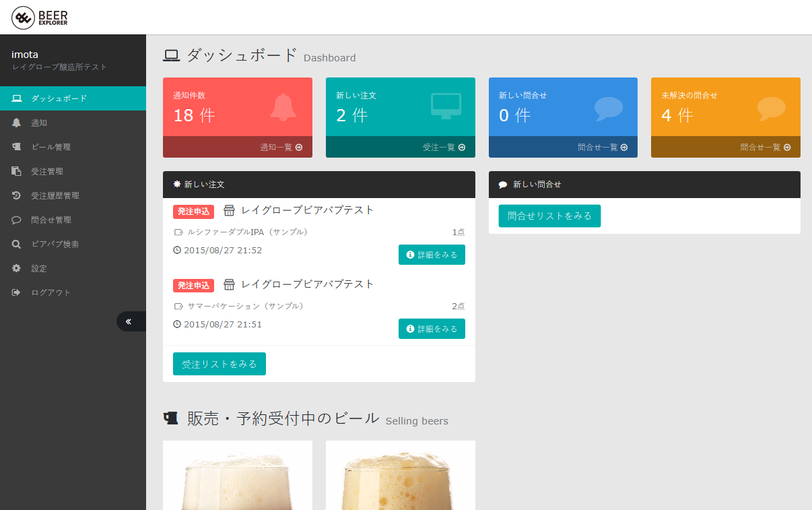This screenshot has width=812, height=510.
Task: Click 詳細をみる for ルシファーダブルIPA order
Action: (x=432, y=255)
